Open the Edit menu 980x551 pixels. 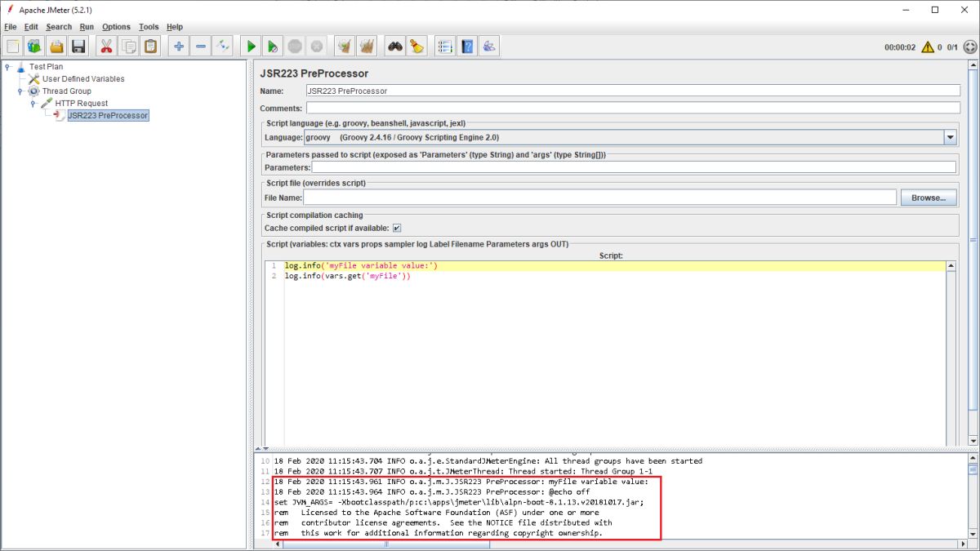click(31, 27)
